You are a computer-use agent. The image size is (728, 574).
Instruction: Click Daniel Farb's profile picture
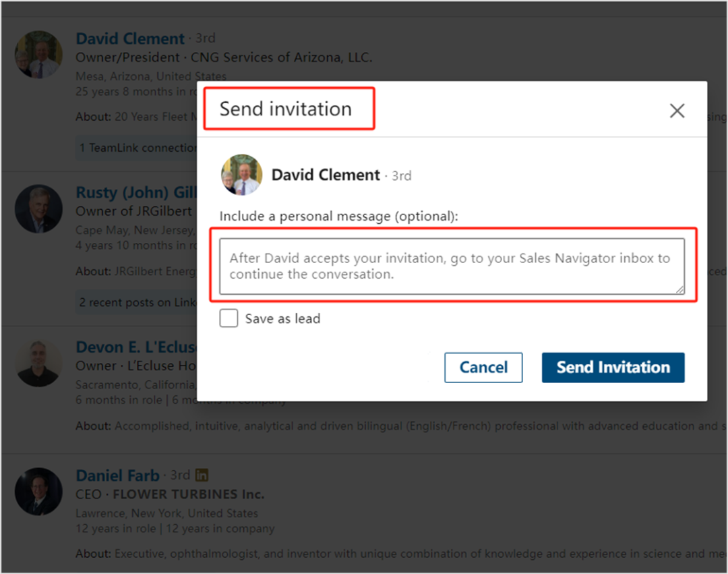point(39,492)
